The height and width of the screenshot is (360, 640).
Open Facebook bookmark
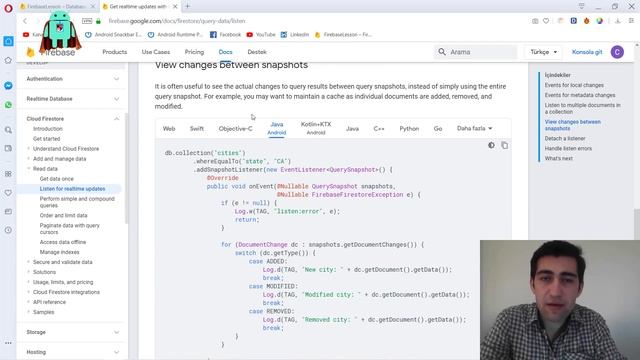coord(226,35)
